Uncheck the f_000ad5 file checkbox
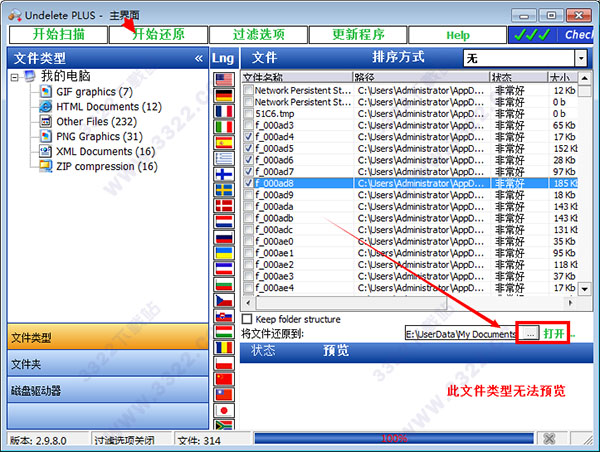Image resolution: width=600 pixels, height=452 pixels. click(x=249, y=148)
